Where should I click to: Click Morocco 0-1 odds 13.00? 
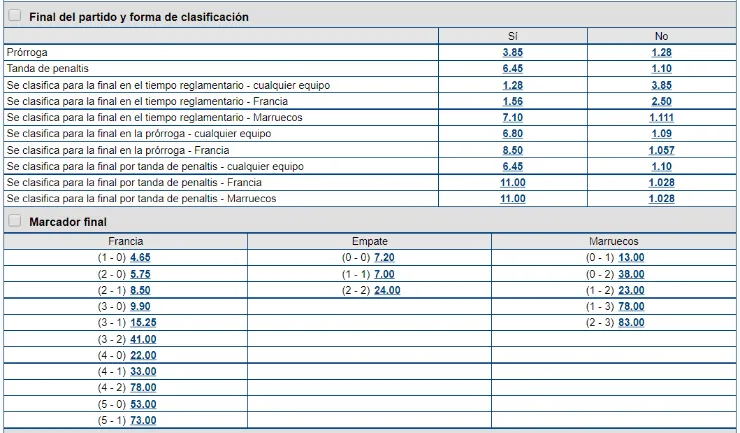click(631, 258)
